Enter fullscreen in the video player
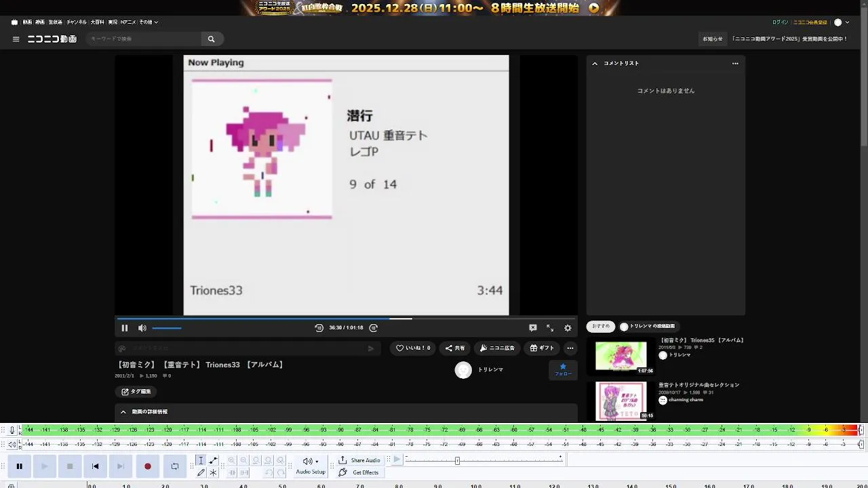The image size is (868, 488). (550, 328)
